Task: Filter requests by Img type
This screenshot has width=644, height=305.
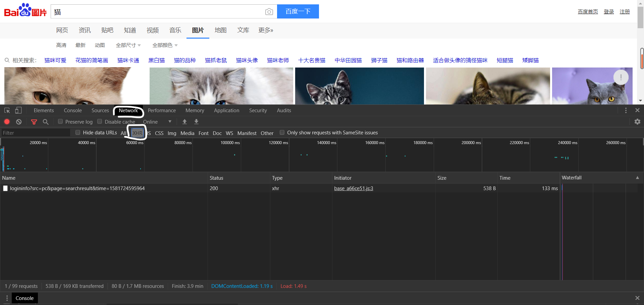Action: tap(172, 133)
